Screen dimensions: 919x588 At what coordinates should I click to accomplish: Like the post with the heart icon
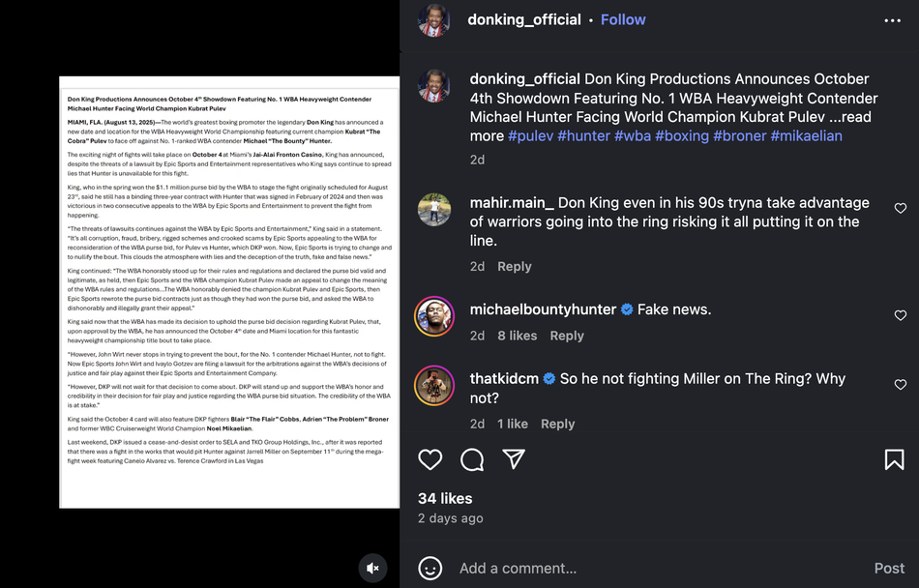(430, 459)
